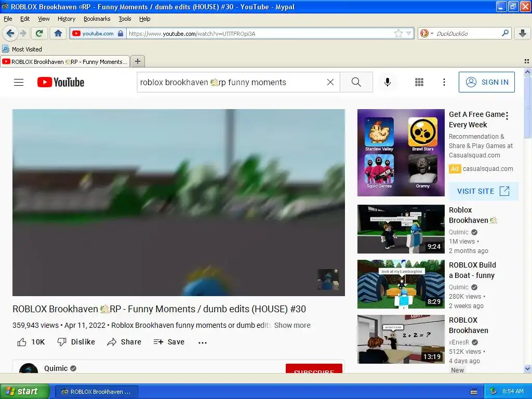Open the URL history dropdown arrow
532x399 pixels.
tap(408, 33)
